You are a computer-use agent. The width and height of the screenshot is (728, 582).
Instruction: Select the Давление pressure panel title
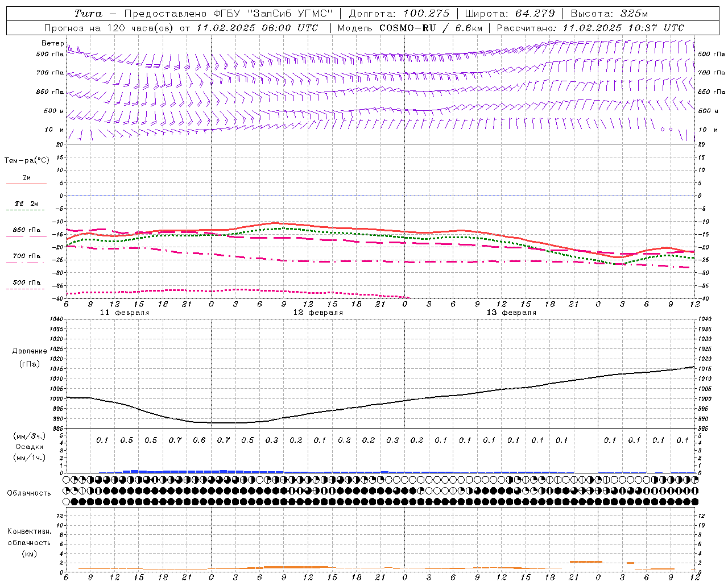[x=30, y=351]
